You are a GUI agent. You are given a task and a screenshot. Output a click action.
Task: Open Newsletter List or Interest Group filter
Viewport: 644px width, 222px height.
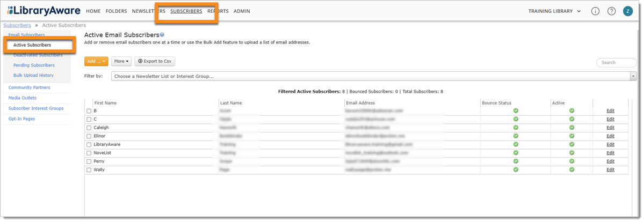(374, 76)
